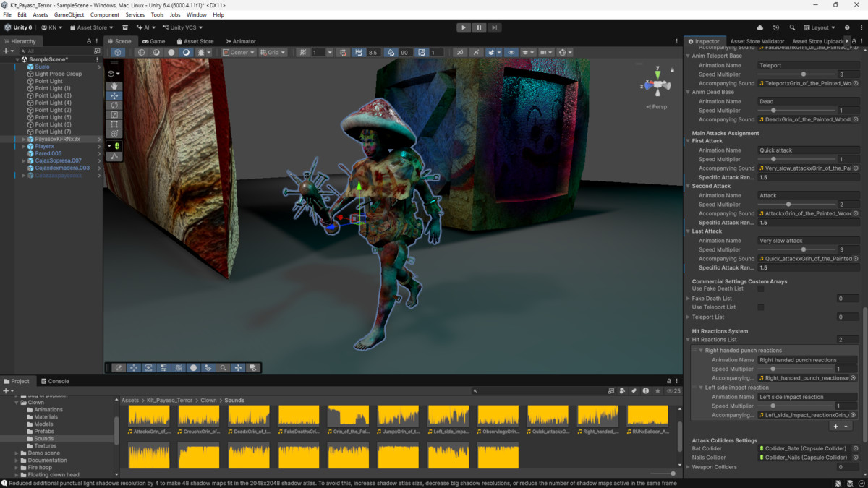
Task: Collapse the Anim Teleport Base section
Action: coord(688,56)
